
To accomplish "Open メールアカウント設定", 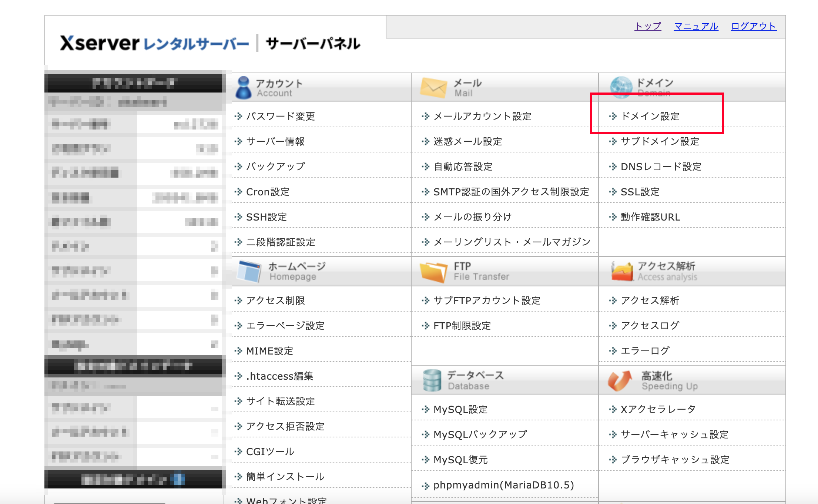I will click(482, 116).
